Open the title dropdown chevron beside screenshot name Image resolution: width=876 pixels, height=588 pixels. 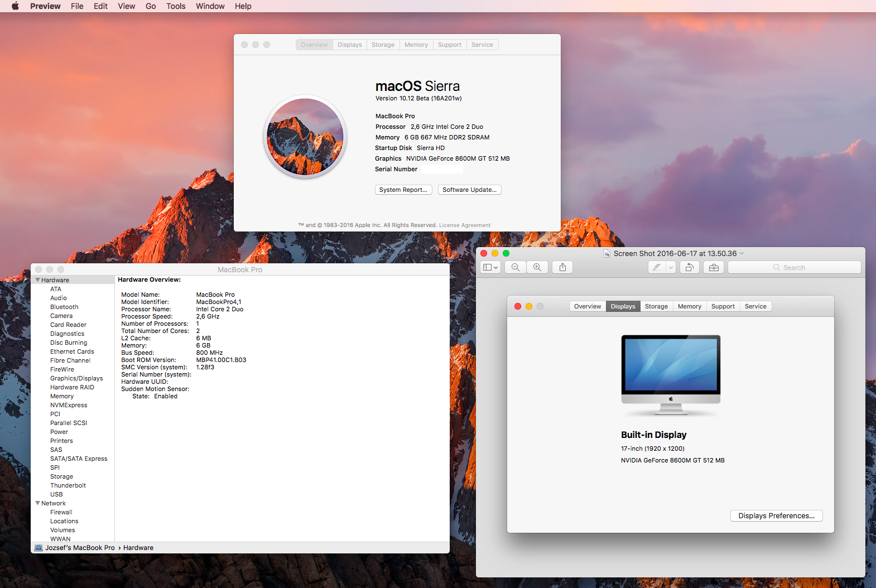point(742,254)
